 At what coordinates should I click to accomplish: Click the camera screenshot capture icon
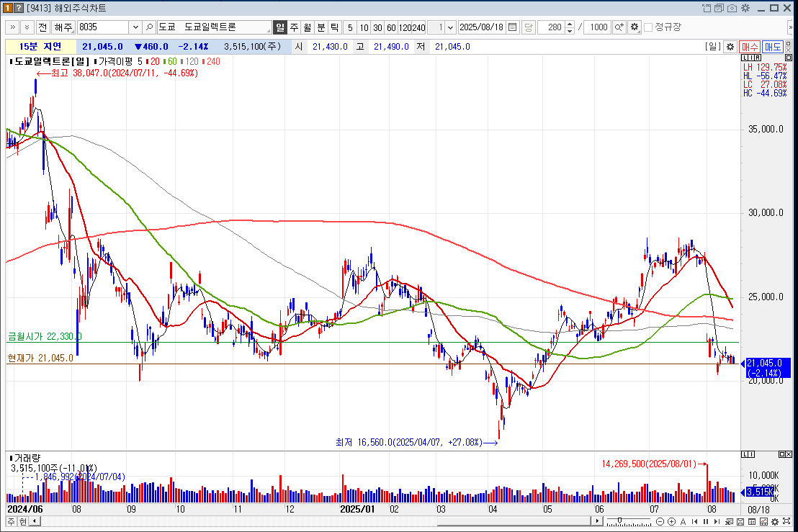click(732, 8)
